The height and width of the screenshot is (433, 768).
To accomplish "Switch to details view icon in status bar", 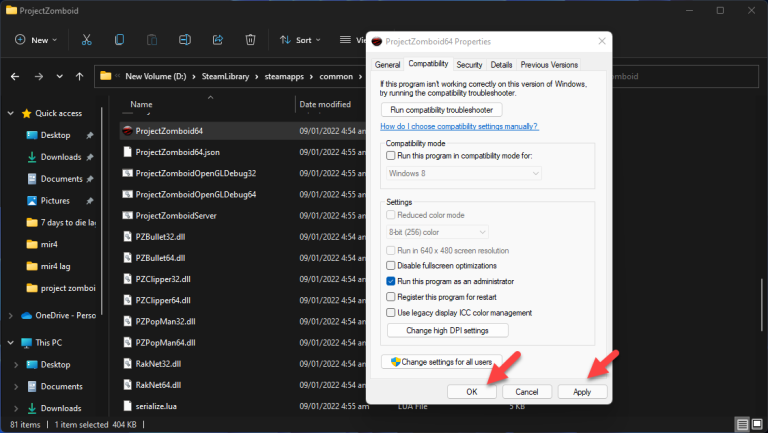I will (743, 424).
